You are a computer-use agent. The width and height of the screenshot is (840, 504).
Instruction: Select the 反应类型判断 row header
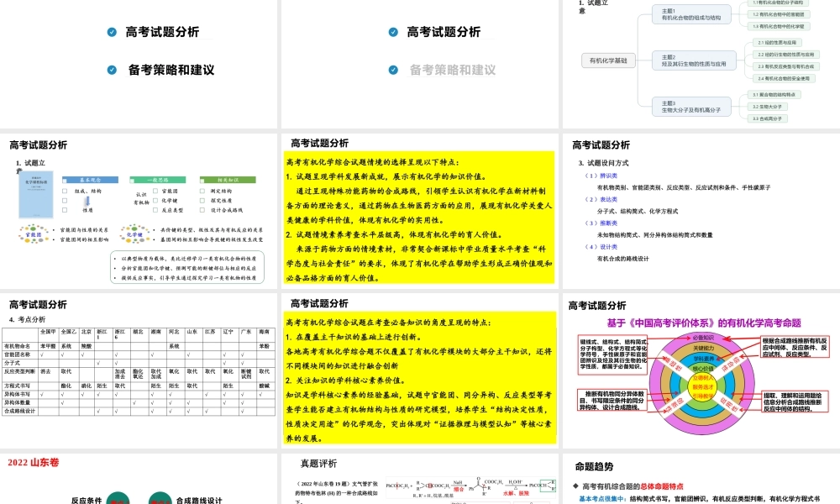point(21,375)
